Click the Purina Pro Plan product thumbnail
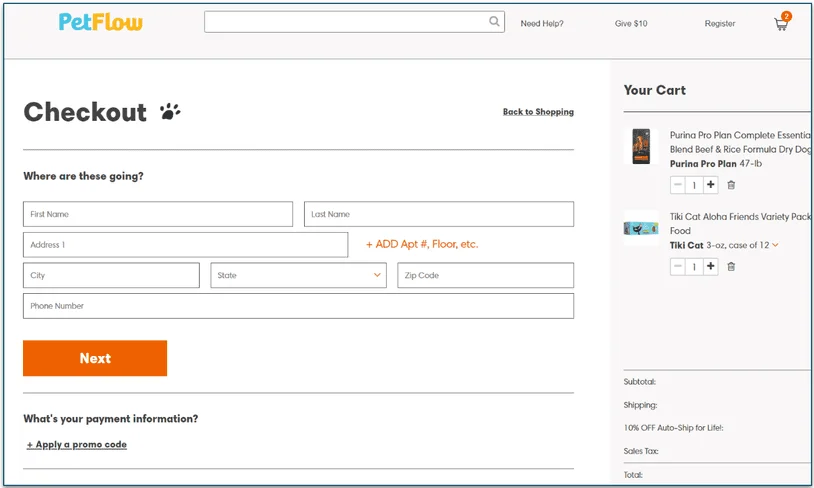 click(x=640, y=146)
